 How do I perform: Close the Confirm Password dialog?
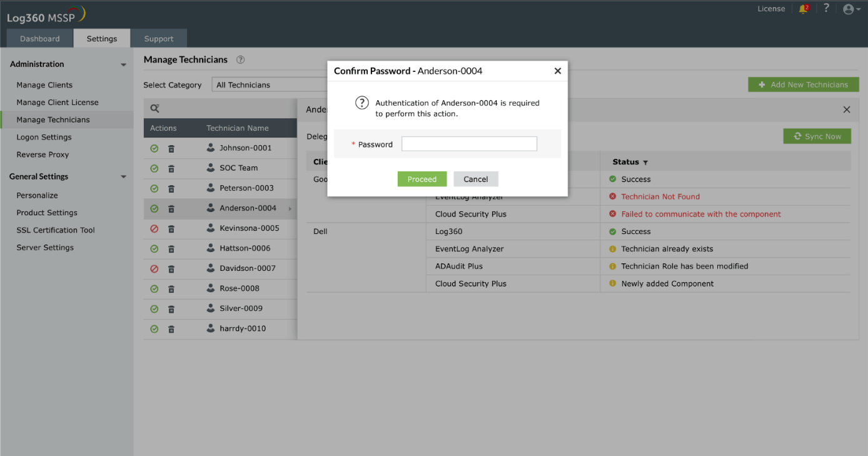point(558,71)
